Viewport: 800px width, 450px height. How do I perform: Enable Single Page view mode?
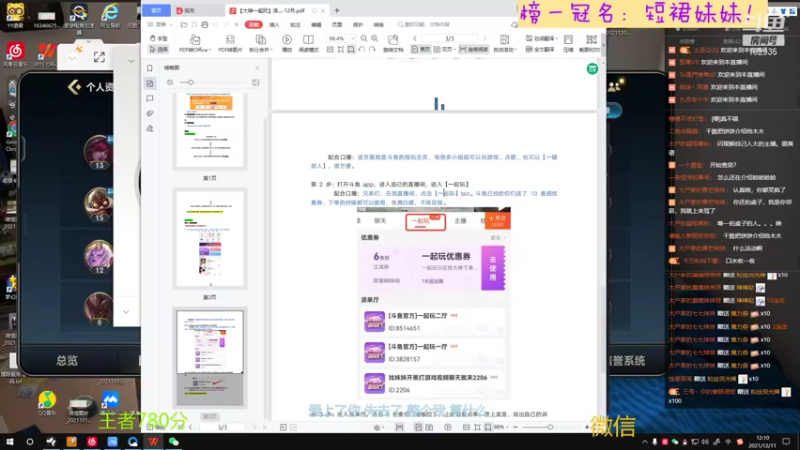421,49
